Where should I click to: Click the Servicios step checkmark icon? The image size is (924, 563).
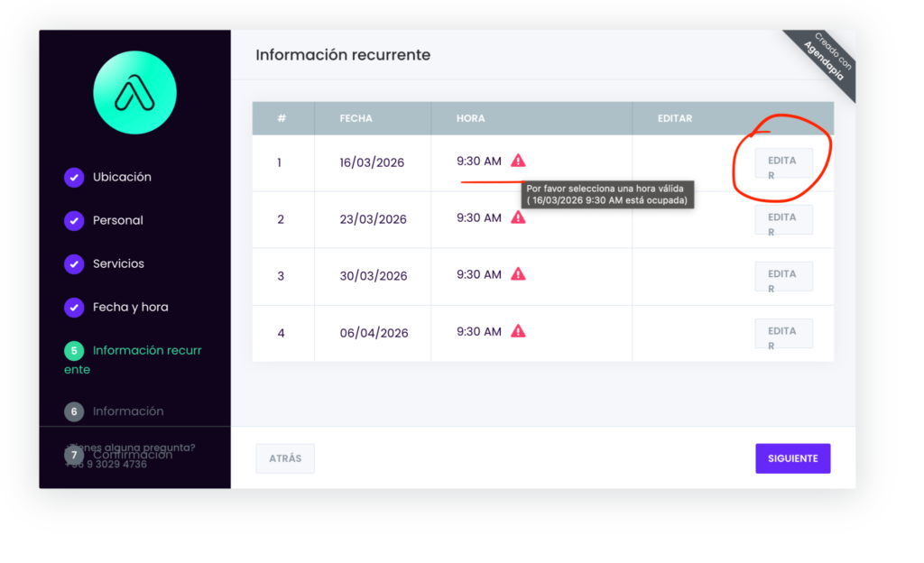pyautogui.click(x=74, y=263)
